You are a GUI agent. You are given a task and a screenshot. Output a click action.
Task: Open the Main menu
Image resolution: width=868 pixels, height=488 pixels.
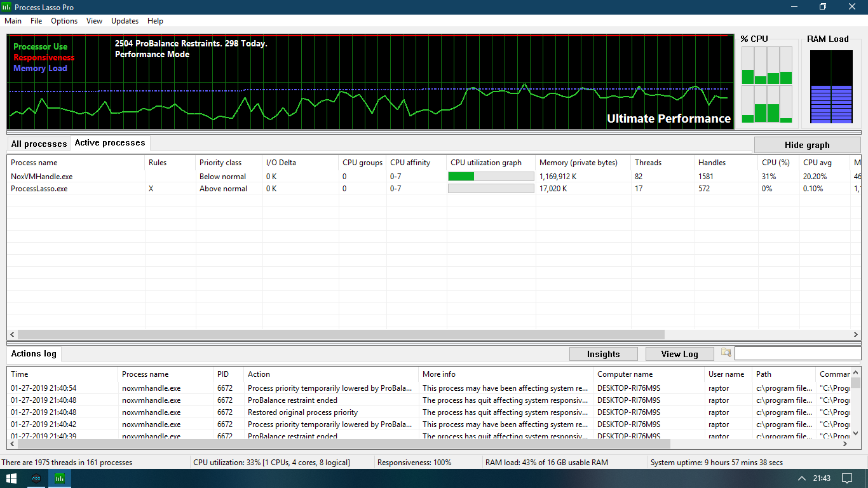click(x=13, y=21)
